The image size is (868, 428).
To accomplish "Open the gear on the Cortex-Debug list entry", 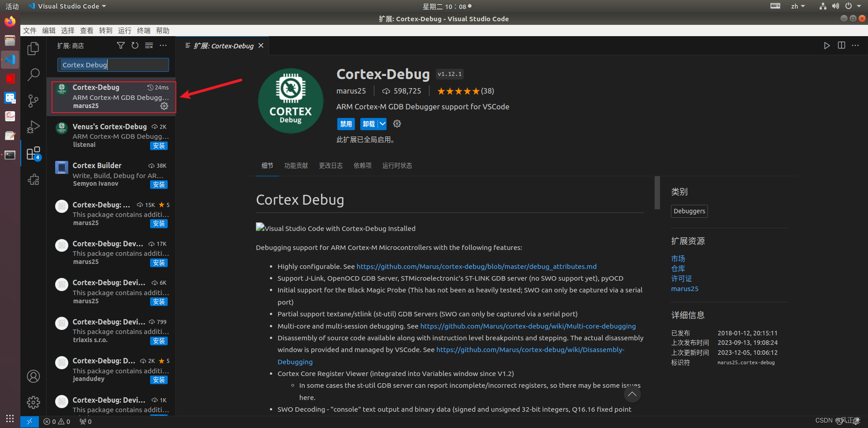I will (x=164, y=106).
